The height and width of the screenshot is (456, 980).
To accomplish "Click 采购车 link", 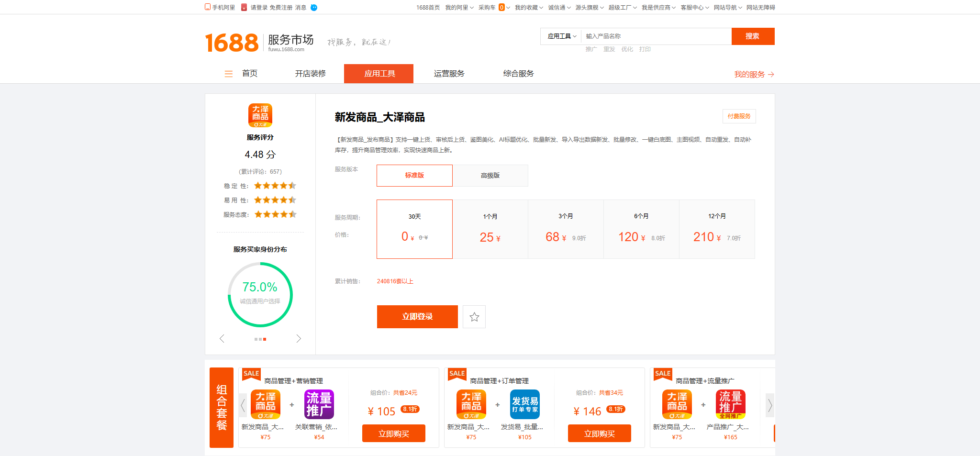I will [x=487, y=7].
